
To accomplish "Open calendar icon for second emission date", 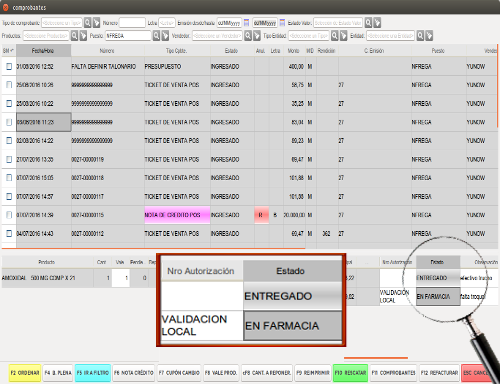I will (282, 23).
